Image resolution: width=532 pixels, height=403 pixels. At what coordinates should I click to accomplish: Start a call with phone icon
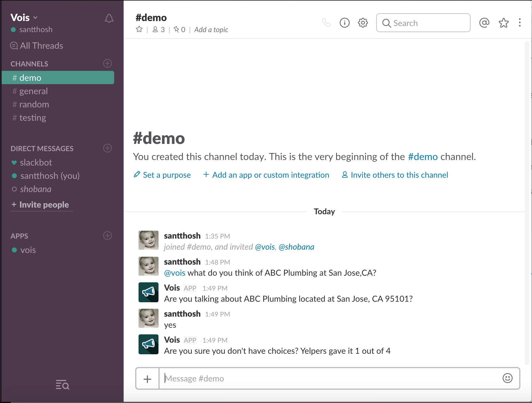[326, 23]
